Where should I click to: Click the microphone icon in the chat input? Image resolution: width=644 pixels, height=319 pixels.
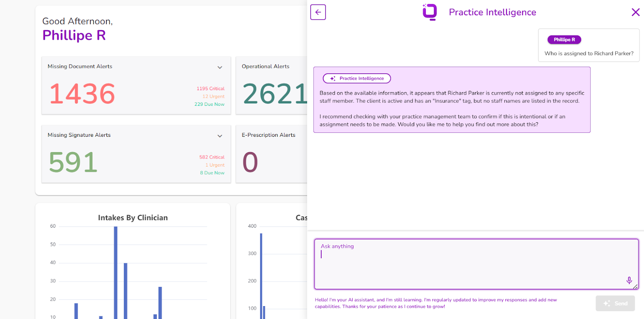point(629,280)
